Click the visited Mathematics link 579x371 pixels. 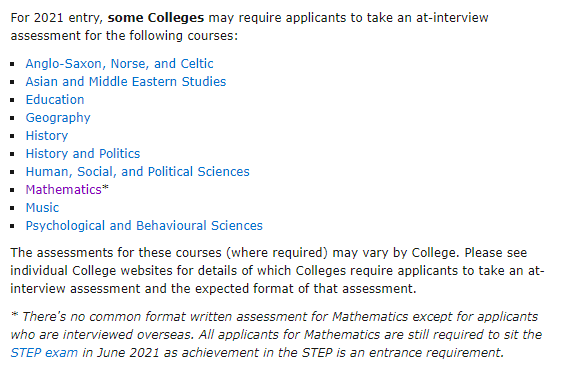coord(64,190)
